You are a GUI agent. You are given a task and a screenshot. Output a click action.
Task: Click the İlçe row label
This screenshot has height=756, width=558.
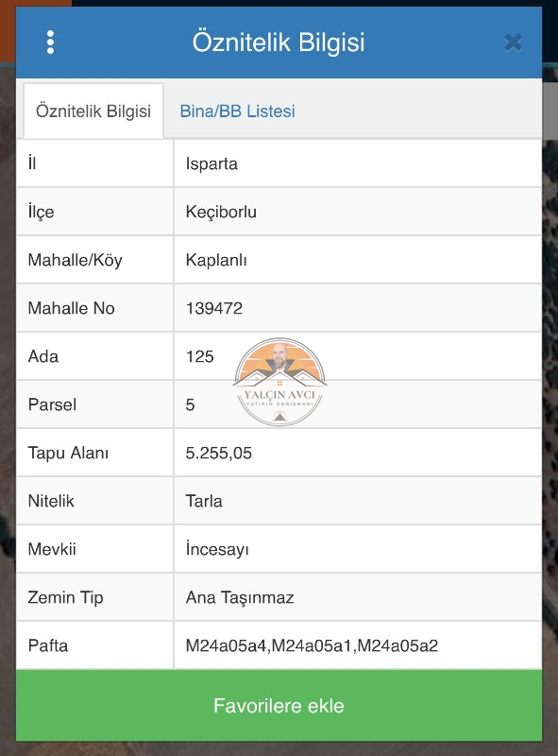coord(41,212)
